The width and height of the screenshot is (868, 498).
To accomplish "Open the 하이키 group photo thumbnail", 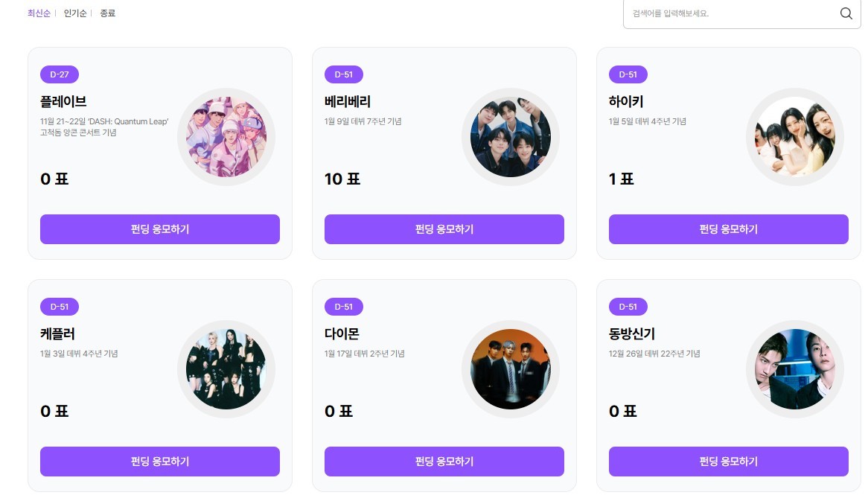I will click(x=795, y=137).
